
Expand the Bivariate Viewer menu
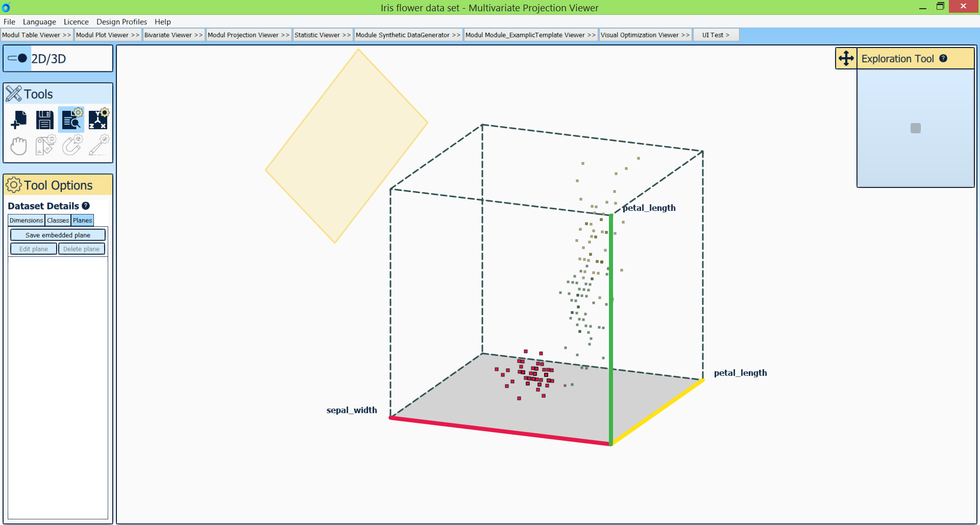pyautogui.click(x=173, y=35)
